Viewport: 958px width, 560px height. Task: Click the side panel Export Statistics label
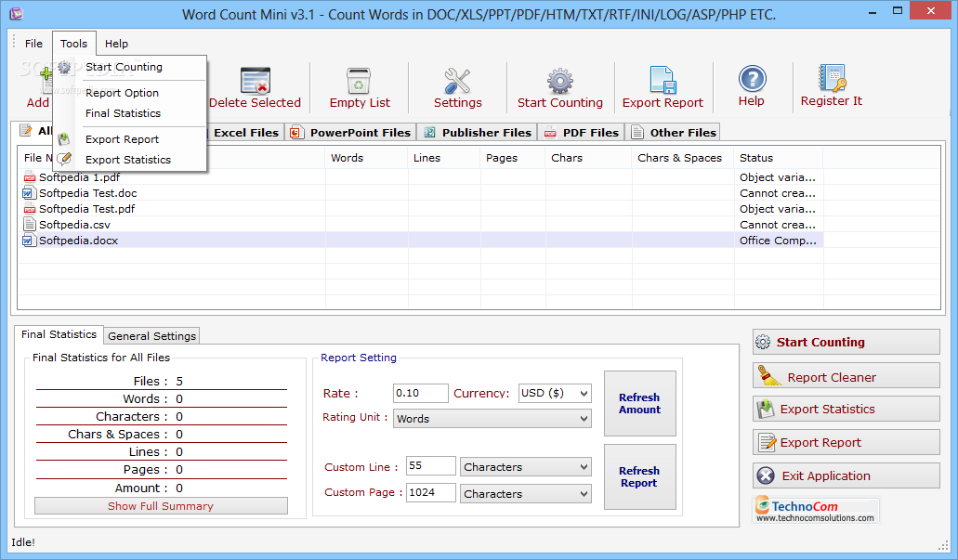pos(827,410)
